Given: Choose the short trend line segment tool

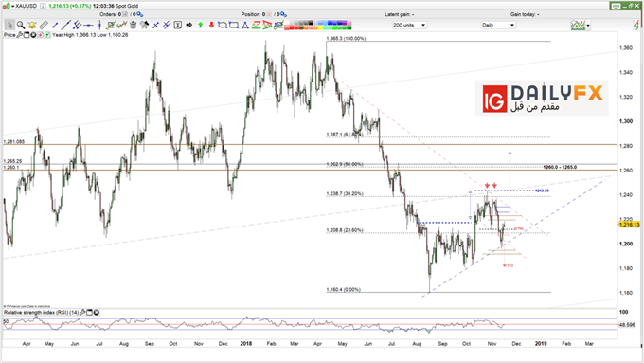Looking at the screenshot, I should coord(55,25).
